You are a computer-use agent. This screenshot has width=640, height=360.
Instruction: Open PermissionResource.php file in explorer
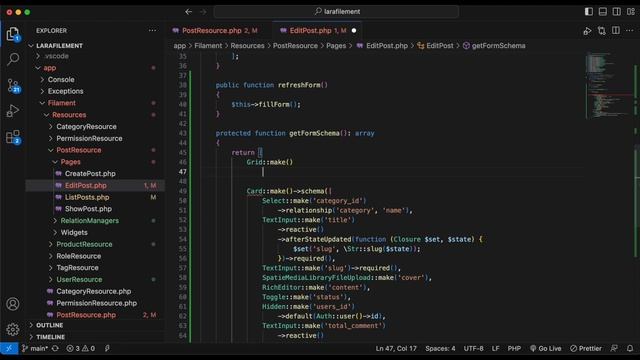tap(96, 303)
